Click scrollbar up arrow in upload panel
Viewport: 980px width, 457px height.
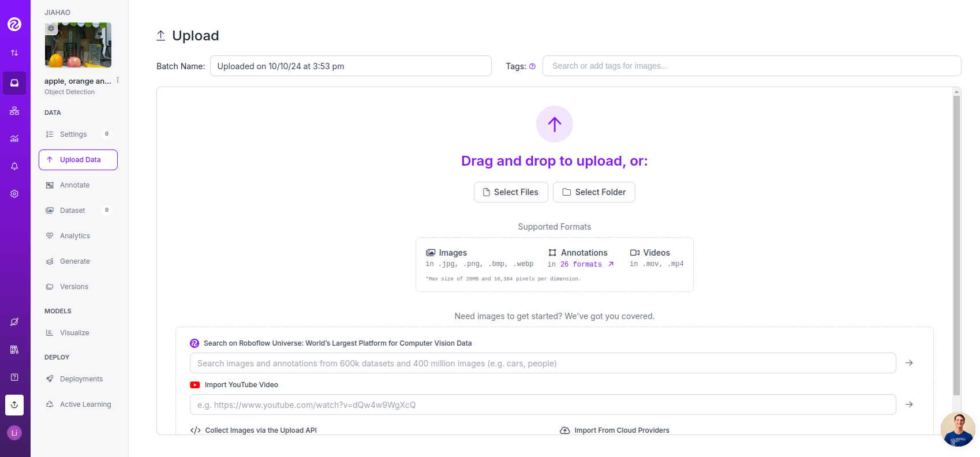pos(956,91)
